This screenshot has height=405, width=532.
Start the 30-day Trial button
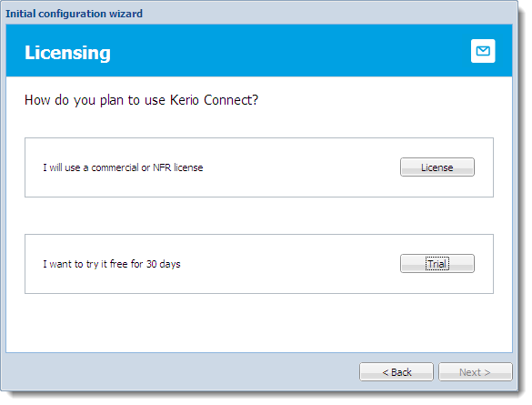(437, 263)
